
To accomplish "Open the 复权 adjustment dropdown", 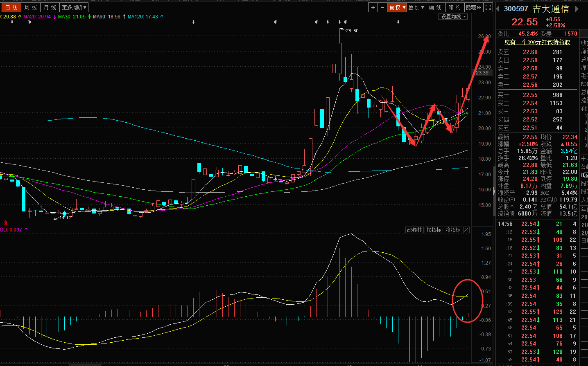I will click(397, 7).
